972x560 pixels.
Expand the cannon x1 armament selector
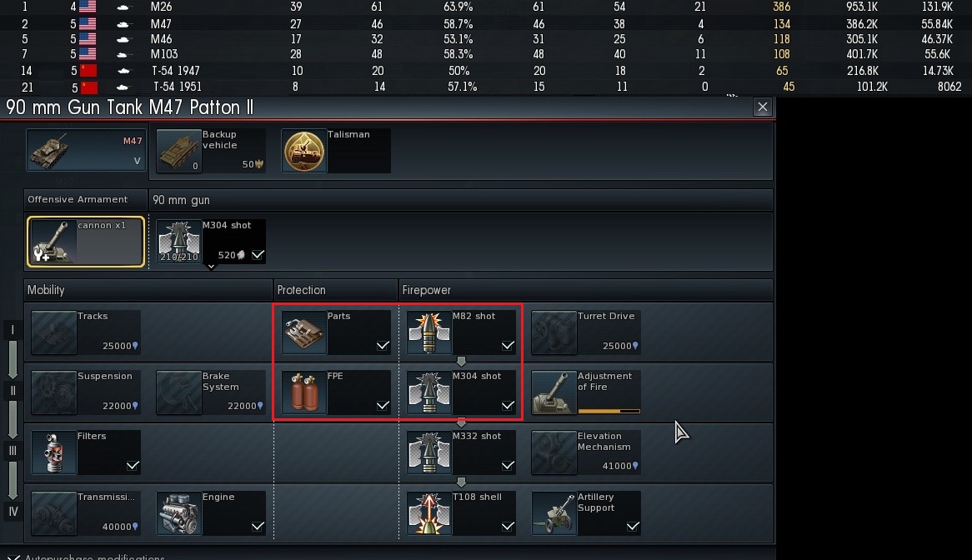[x=86, y=242]
